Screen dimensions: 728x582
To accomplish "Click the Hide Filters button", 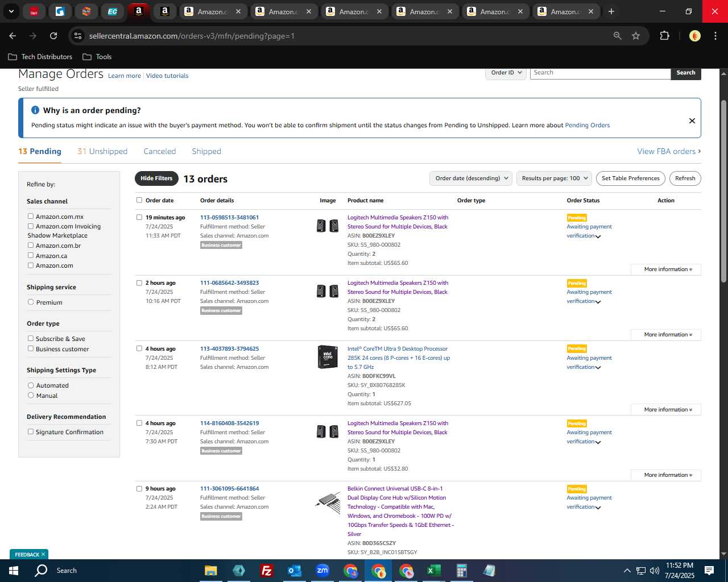I will tap(156, 178).
